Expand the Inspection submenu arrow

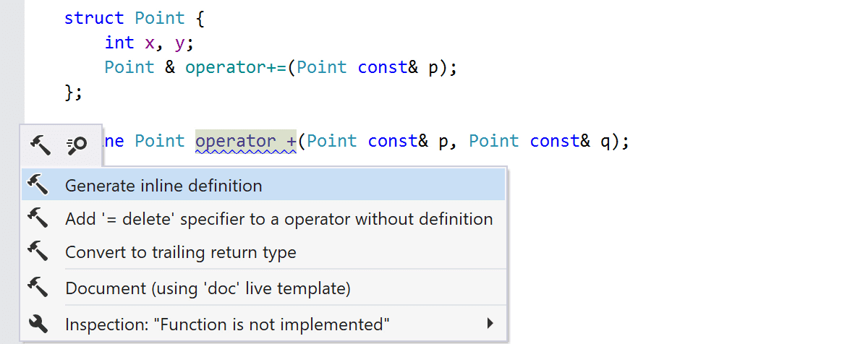[490, 324]
